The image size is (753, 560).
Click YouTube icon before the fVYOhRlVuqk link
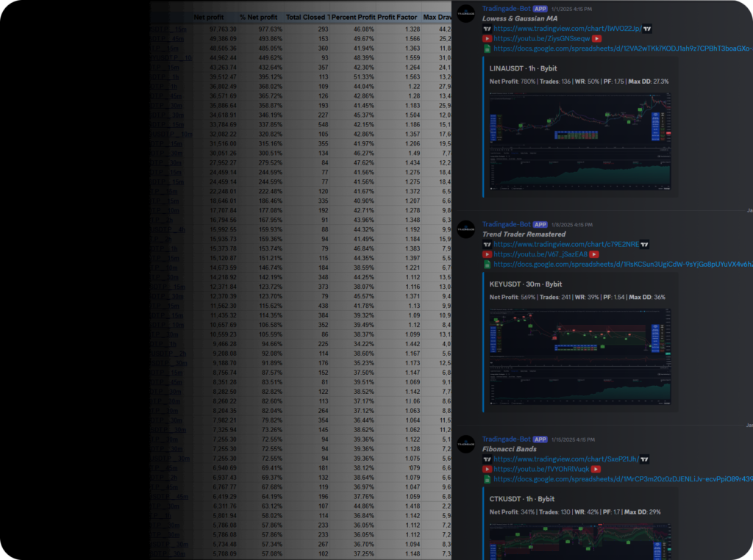click(487, 470)
